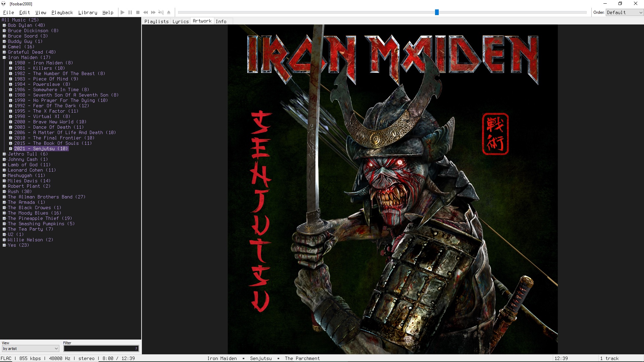The height and width of the screenshot is (362, 644).
Task: Click the seekbar slider handle
Action: pyautogui.click(x=437, y=12)
